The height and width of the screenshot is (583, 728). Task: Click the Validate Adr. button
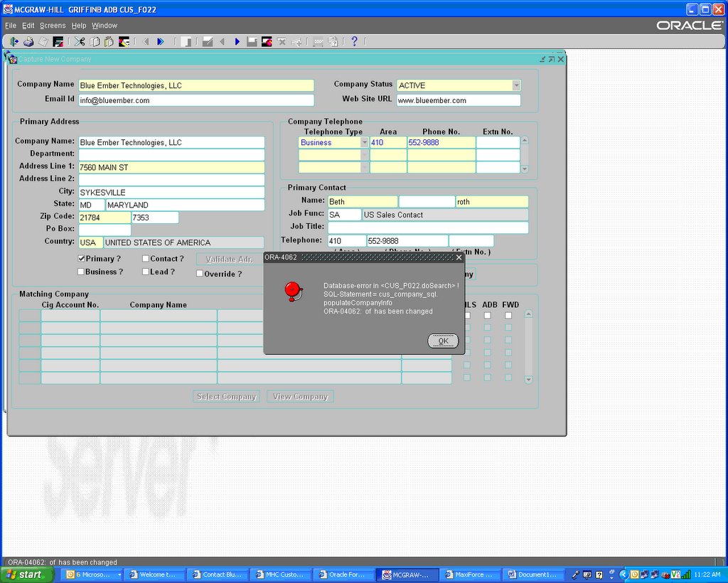click(230, 259)
